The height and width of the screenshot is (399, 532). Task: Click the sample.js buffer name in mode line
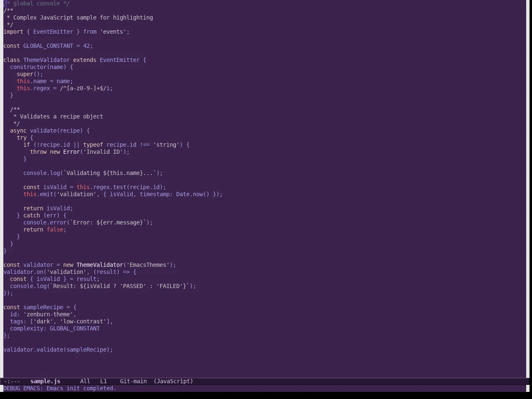(45, 381)
